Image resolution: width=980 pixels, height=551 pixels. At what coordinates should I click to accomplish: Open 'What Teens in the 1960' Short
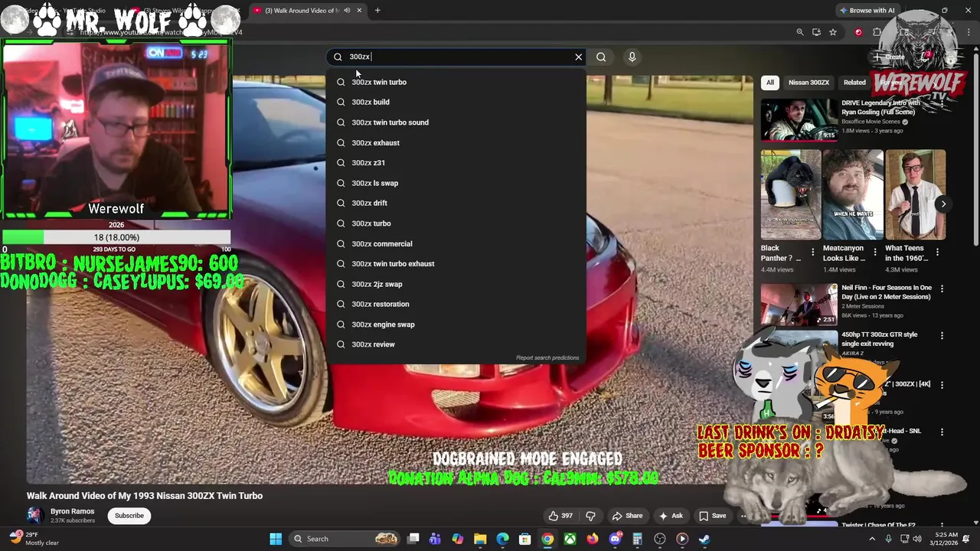pos(916,194)
